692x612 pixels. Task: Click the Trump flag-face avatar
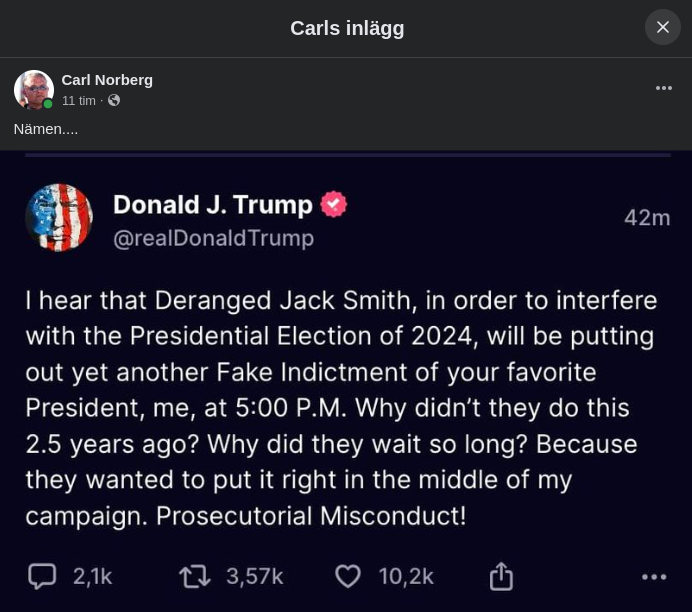coord(59,217)
